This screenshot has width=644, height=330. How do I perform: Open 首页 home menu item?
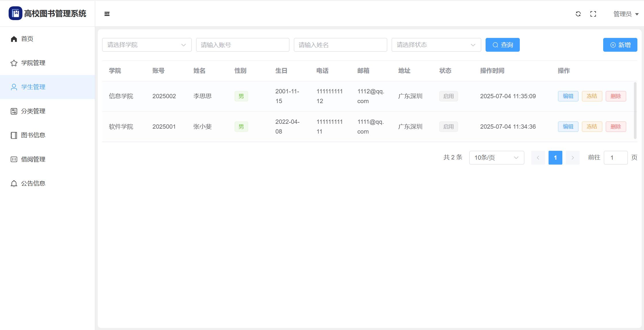27,39
